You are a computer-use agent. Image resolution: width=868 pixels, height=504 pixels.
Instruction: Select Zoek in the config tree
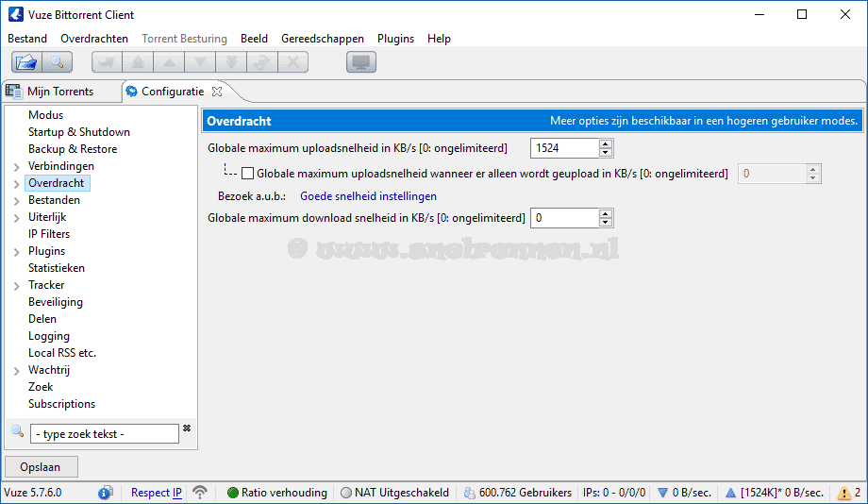pyautogui.click(x=41, y=387)
